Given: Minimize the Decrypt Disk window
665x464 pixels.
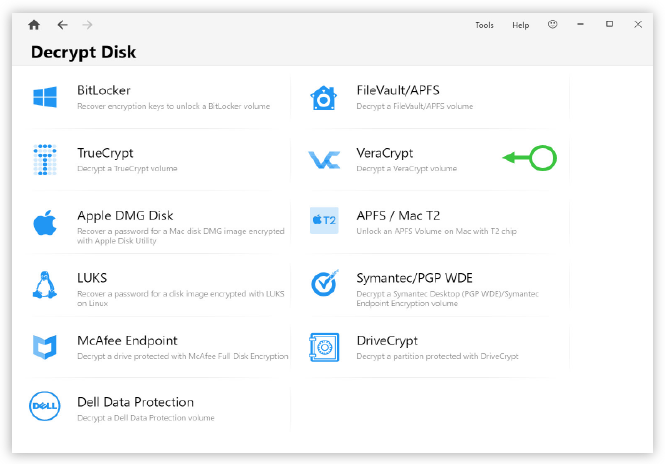Looking at the screenshot, I should (x=581, y=25).
